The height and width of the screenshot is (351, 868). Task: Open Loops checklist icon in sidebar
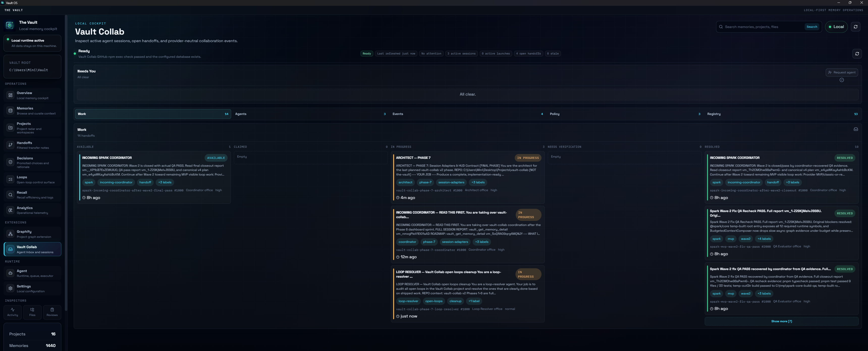click(10, 179)
